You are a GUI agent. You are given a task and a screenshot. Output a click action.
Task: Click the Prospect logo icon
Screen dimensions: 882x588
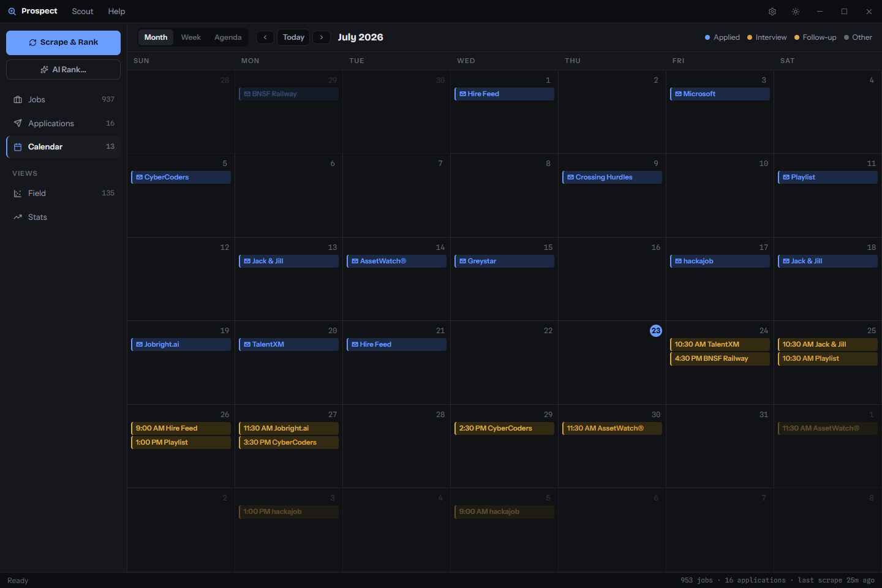[x=12, y=12]
